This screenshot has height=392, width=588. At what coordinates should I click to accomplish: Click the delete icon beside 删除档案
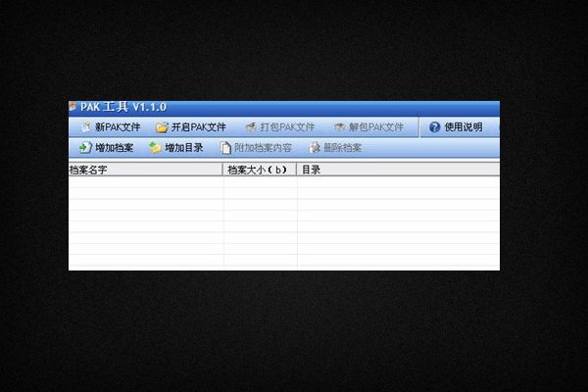tap(315, 147)
